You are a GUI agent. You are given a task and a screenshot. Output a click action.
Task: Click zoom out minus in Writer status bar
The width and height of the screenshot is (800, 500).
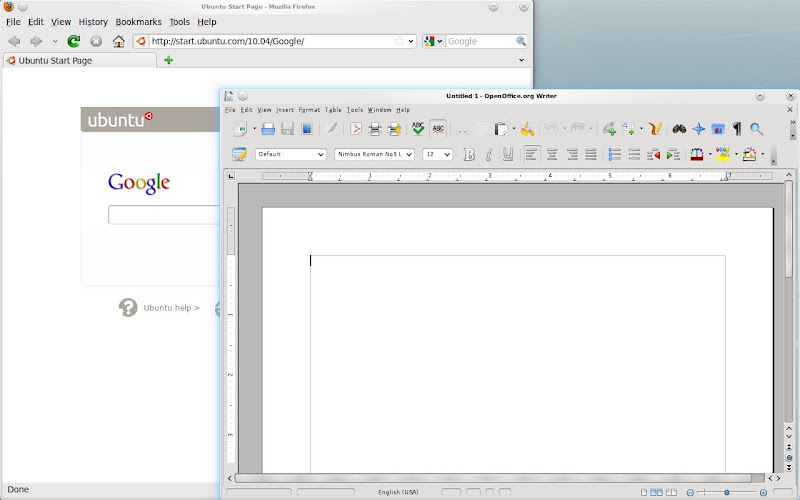click(x=690, y=492)
